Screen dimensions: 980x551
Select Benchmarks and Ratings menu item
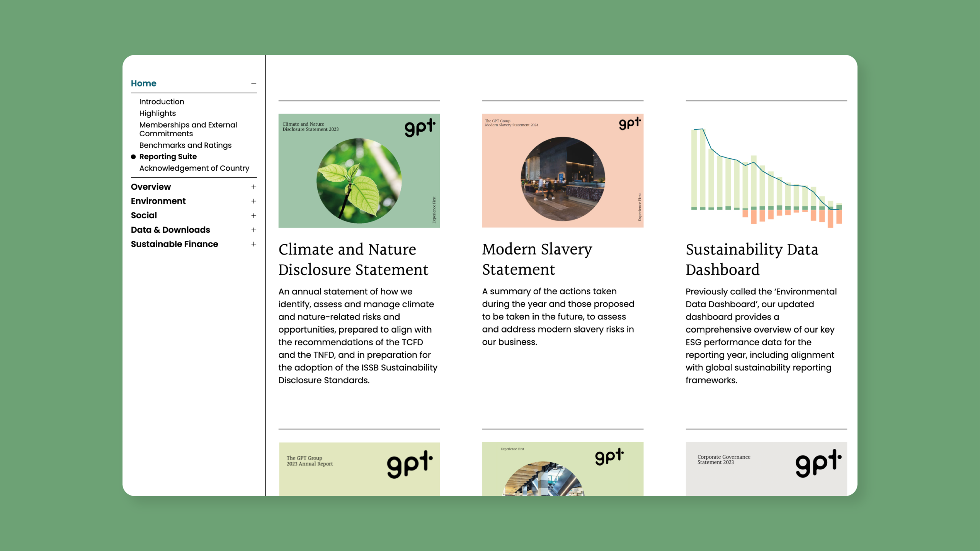185,145
